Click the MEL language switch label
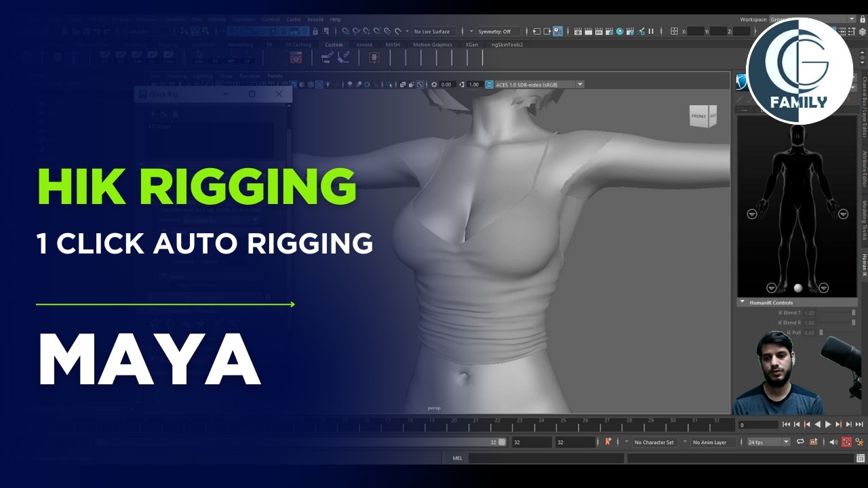This screenshot has height=488, width=868. tap(457, 458)
